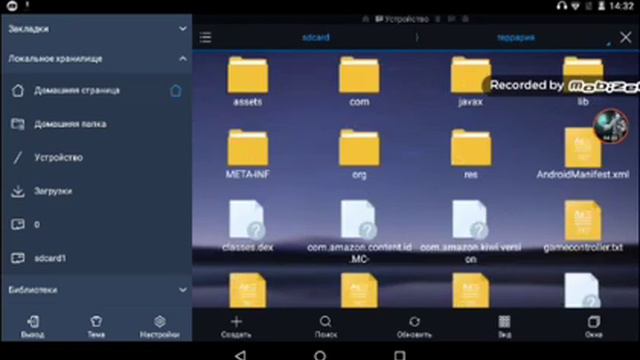The width and height of the screenshot is (640, 360).
Task: Expand the Библиотеки section
Action: coord(97,290)
